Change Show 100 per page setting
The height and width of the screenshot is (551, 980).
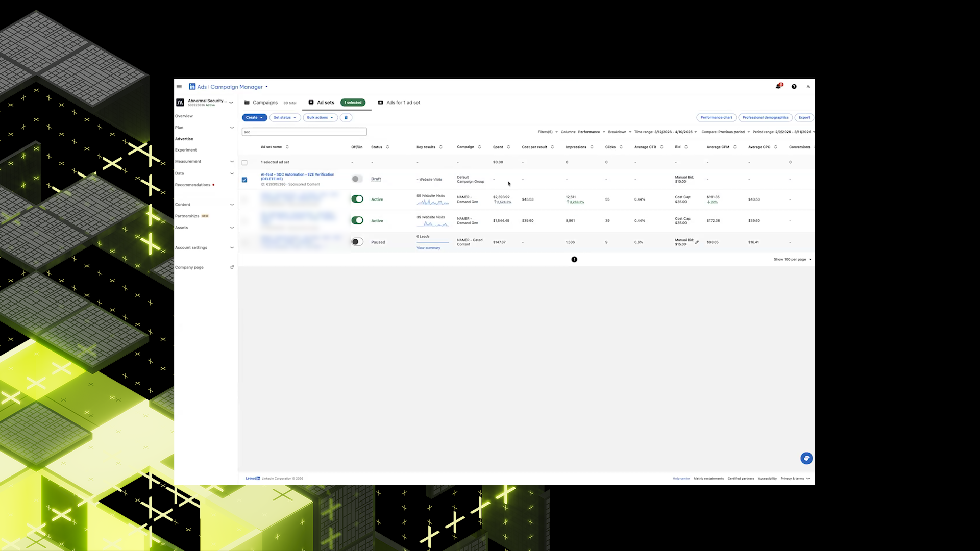(x=792, y=260)
